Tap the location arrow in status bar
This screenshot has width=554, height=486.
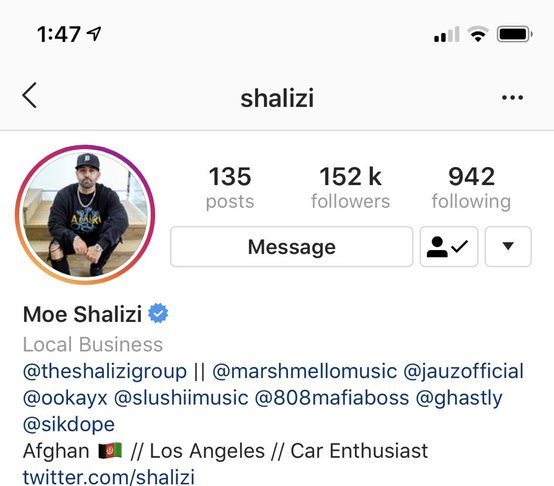(94, 34)
